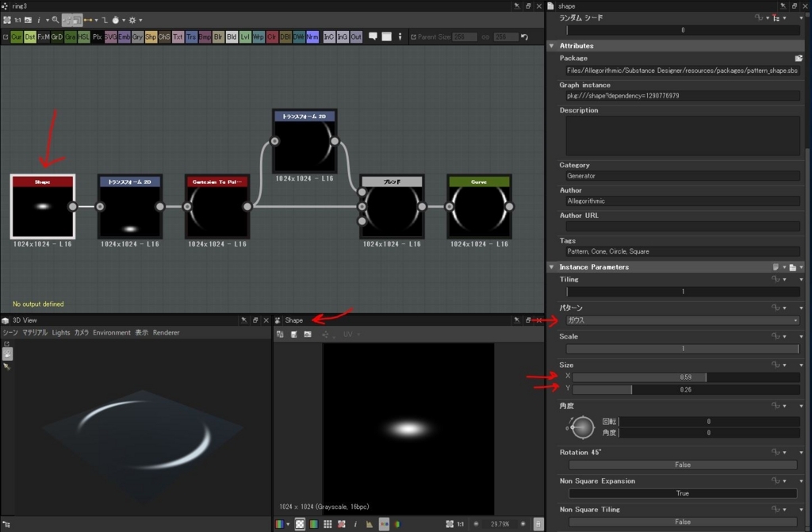This screenshot has width=812, height=532.
Task: Set 2D view zoom to 1:1
Action: tap(461, 524)
